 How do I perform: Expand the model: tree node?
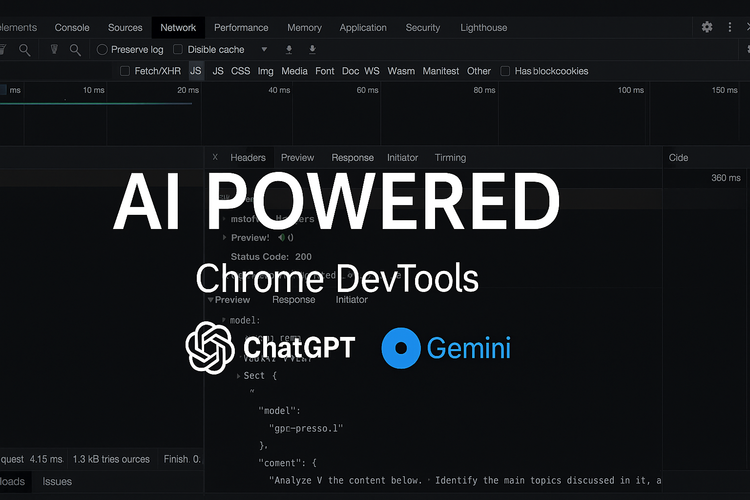(224, 320)
